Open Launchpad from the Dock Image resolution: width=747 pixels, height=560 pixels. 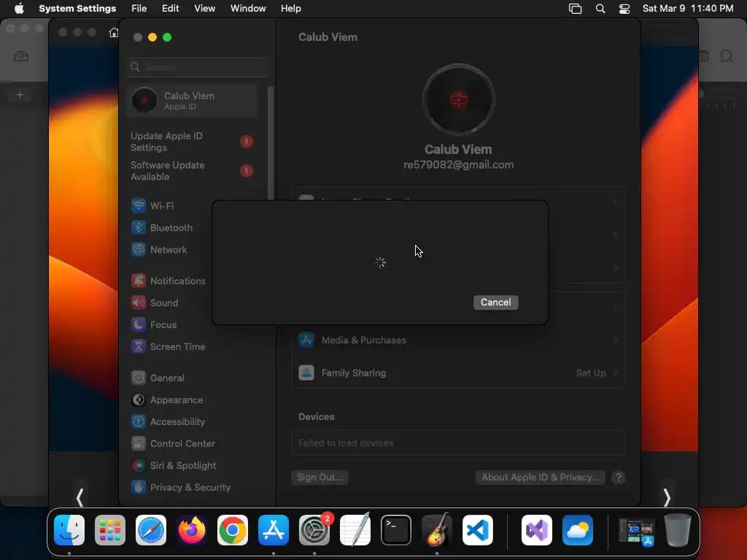pos(110,530)
